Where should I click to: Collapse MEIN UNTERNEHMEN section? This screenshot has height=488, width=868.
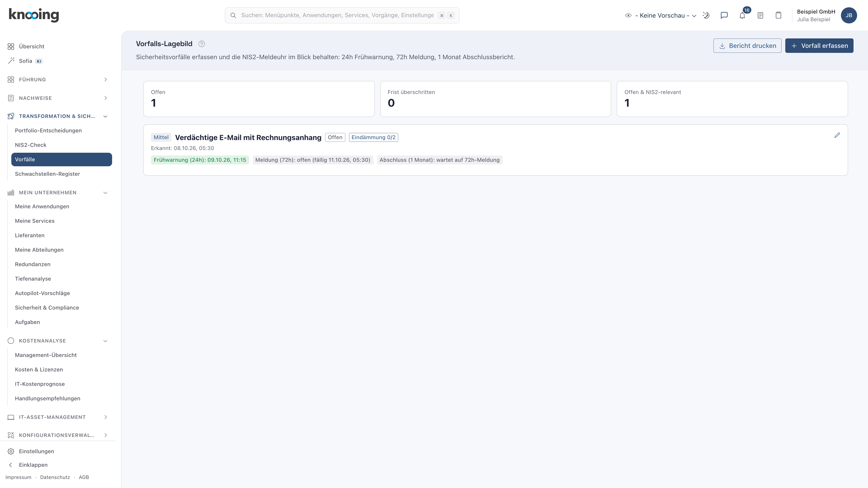coord(58,193)
